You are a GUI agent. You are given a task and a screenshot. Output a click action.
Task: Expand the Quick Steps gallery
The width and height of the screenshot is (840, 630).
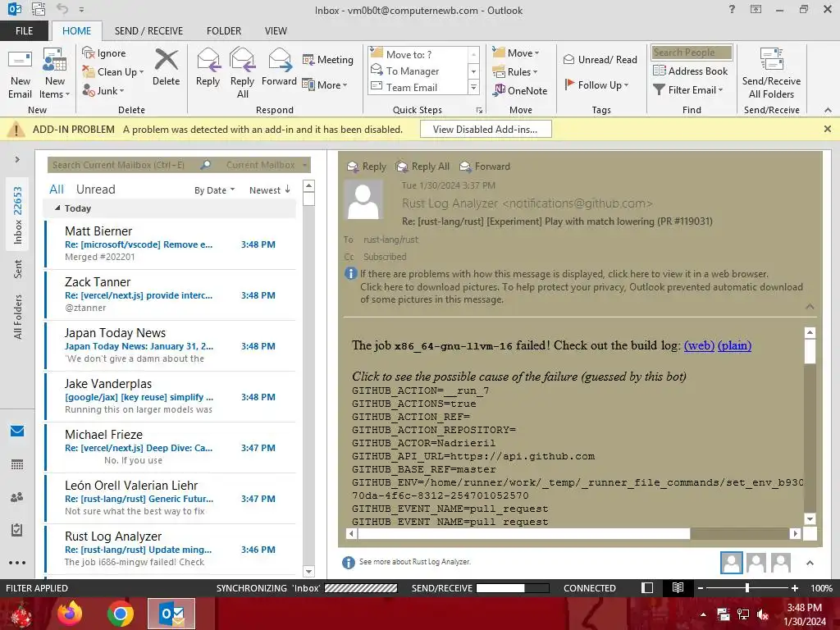[x=473, y=87]
